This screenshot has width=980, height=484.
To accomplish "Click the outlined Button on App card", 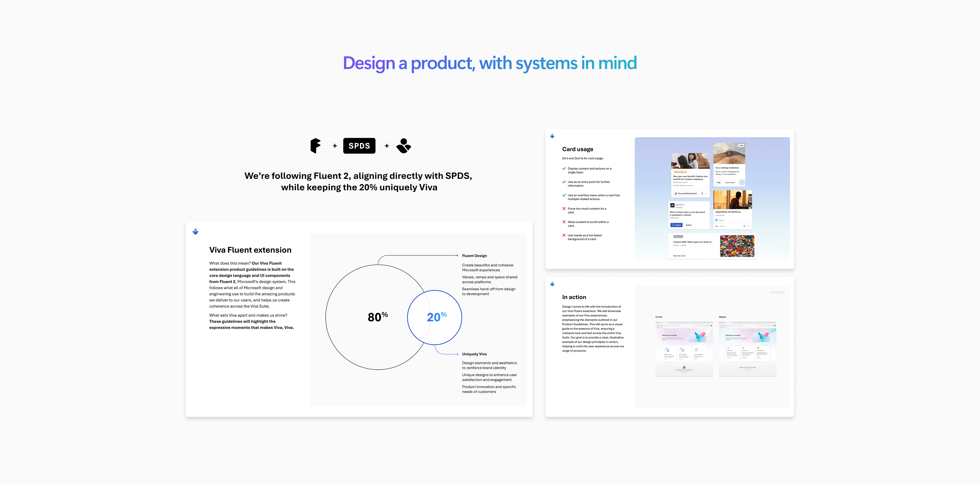I will (689, 225).
